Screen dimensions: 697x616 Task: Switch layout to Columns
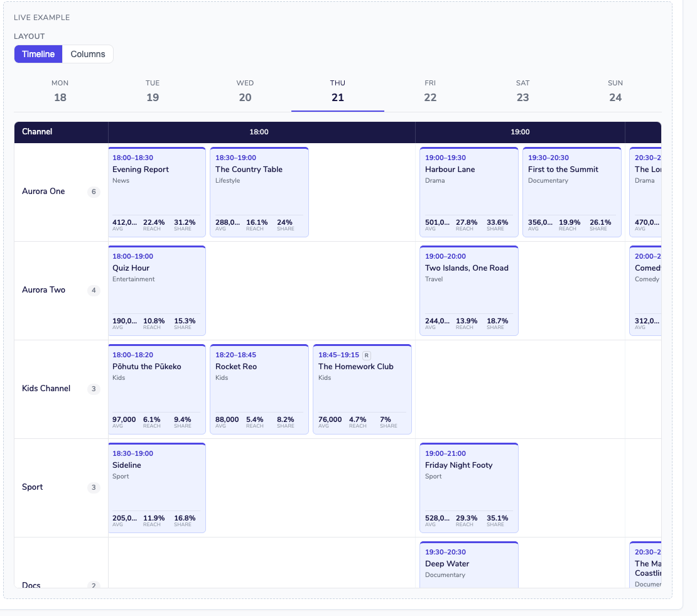(88, 54)
